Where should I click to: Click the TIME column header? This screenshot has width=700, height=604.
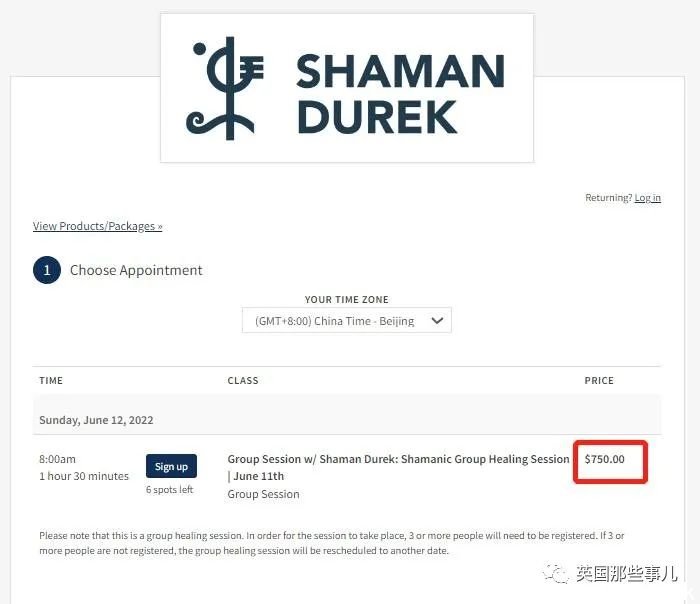pos(51,380)
